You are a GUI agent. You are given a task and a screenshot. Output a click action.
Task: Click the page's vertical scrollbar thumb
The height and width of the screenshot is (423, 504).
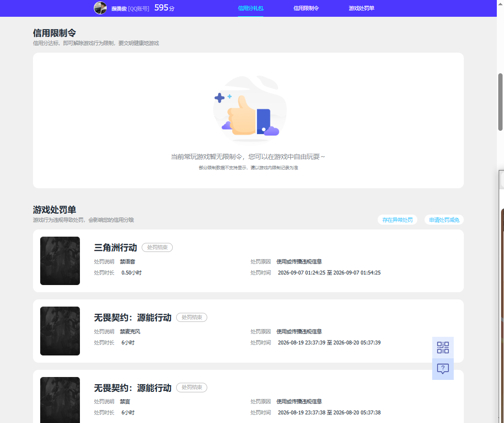pyautogui.click(x=500, y=102)
